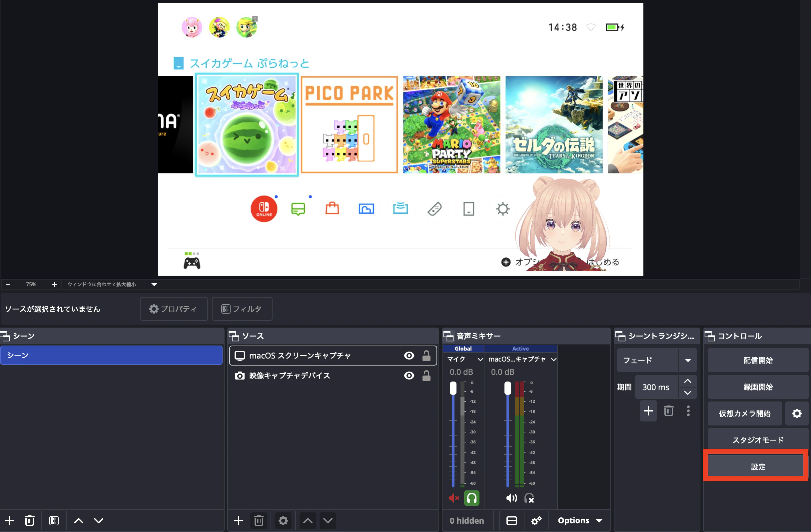Click 録画開始 to start recording
The width and height of the screenshot is (811, 532).
tap(758, 387)
